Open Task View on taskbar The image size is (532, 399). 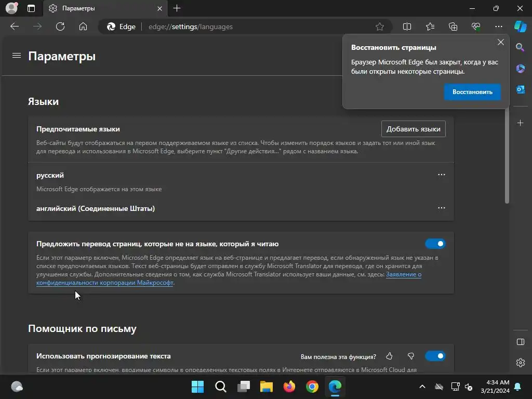pyautogui.click(x=243, y=387)
